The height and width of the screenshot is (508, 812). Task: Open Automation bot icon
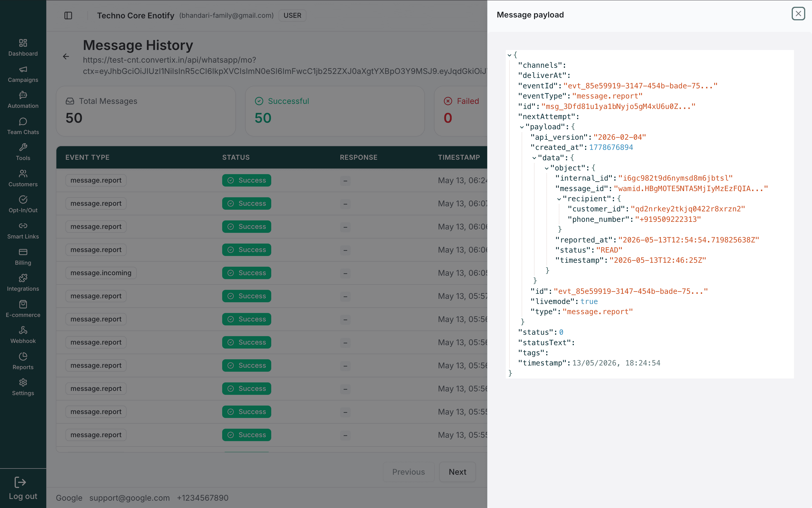click(23, 95)
